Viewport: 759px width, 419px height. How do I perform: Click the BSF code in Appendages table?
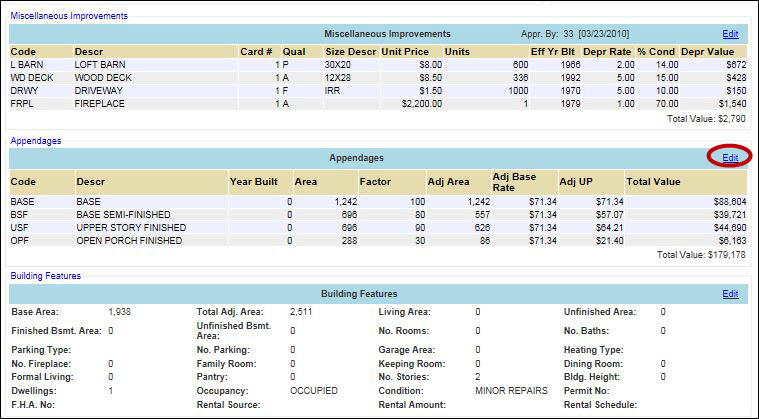click(x=19, y=215)
